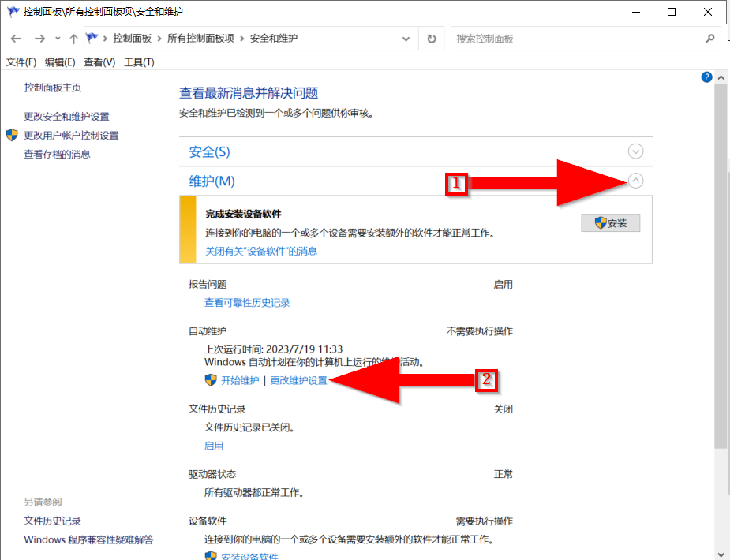
Task: Click the 启用 status of 报告问题
Action: point(504,284)
